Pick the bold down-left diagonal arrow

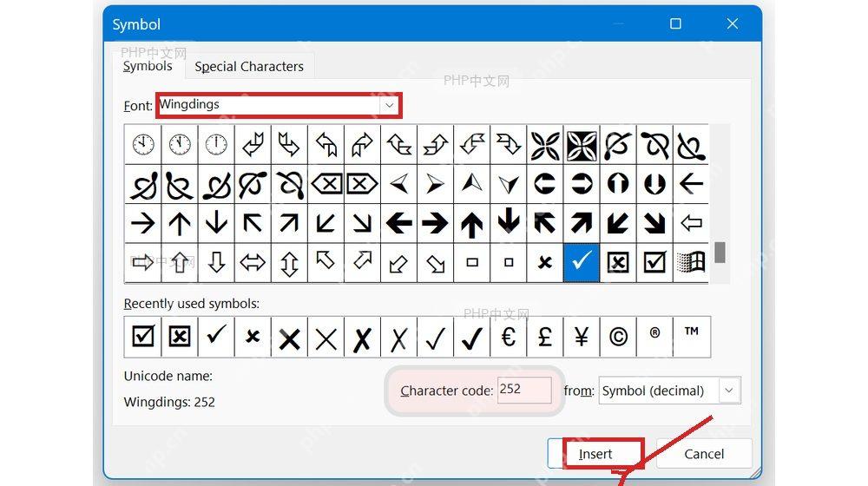click(x=618, y=223)
